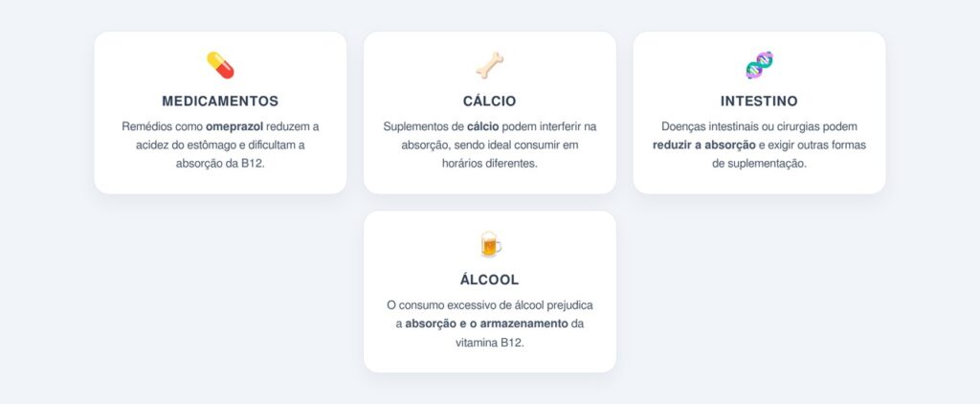Select the INTESTINO card heading

point(759,101)
